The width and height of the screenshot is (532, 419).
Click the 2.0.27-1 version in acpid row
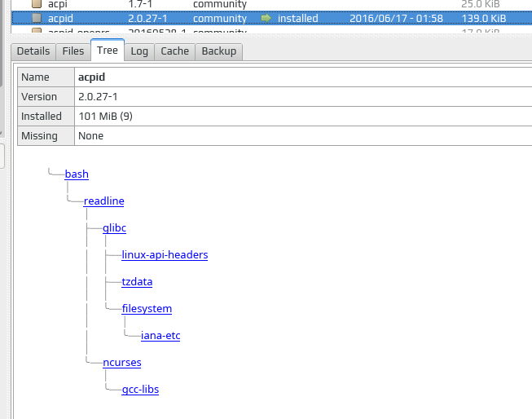[147, 18]
